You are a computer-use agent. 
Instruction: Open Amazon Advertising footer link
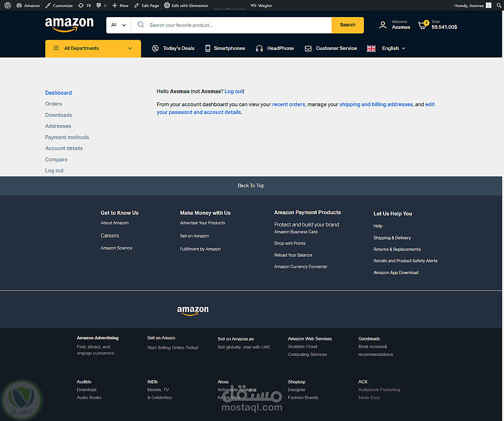coord(97,338)
